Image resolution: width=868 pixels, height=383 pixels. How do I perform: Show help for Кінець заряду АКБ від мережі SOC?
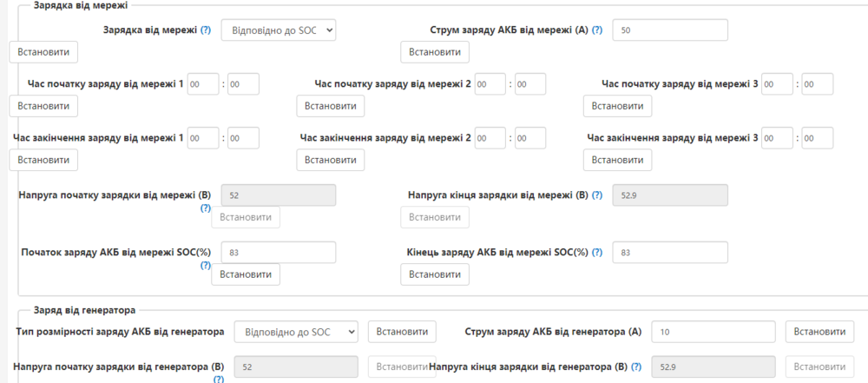tap(597, 252)
